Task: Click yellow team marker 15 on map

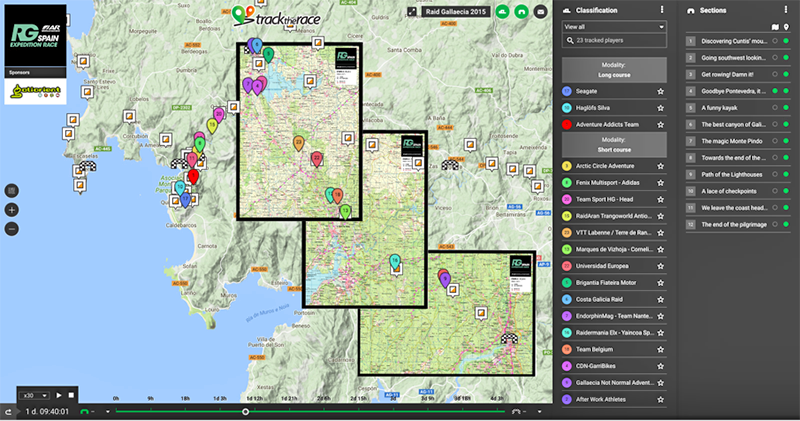Action: click(212, 126)
